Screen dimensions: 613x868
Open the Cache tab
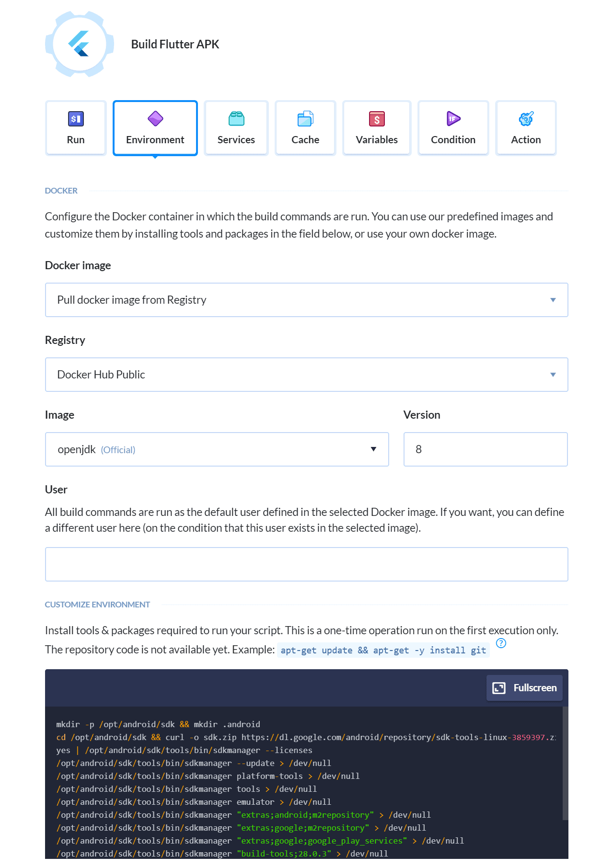305,128
